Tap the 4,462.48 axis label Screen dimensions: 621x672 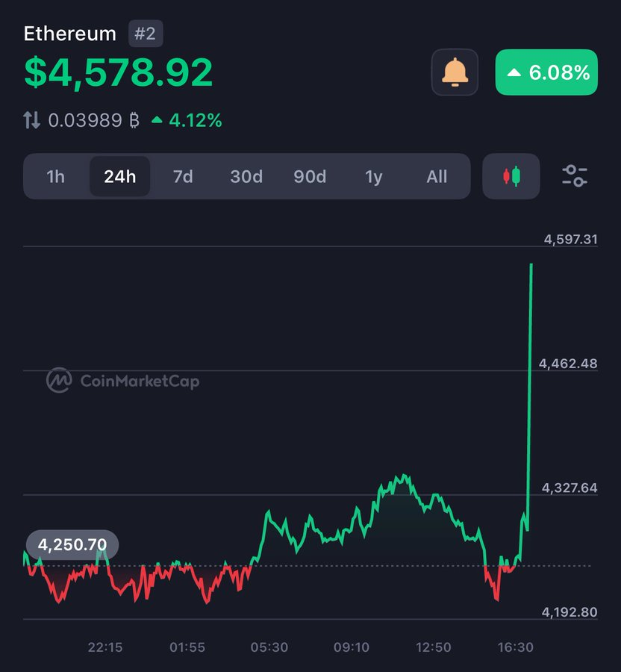tap(568, 364)
